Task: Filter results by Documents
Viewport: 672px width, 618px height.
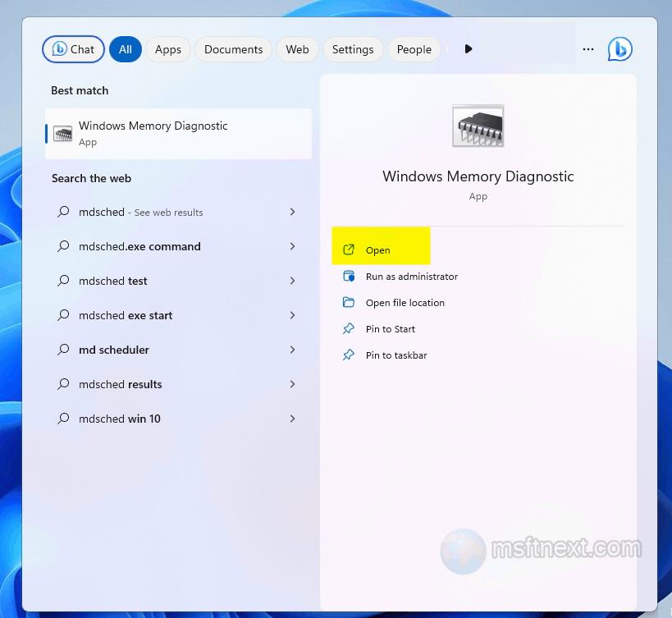Action: pos(234,49)
